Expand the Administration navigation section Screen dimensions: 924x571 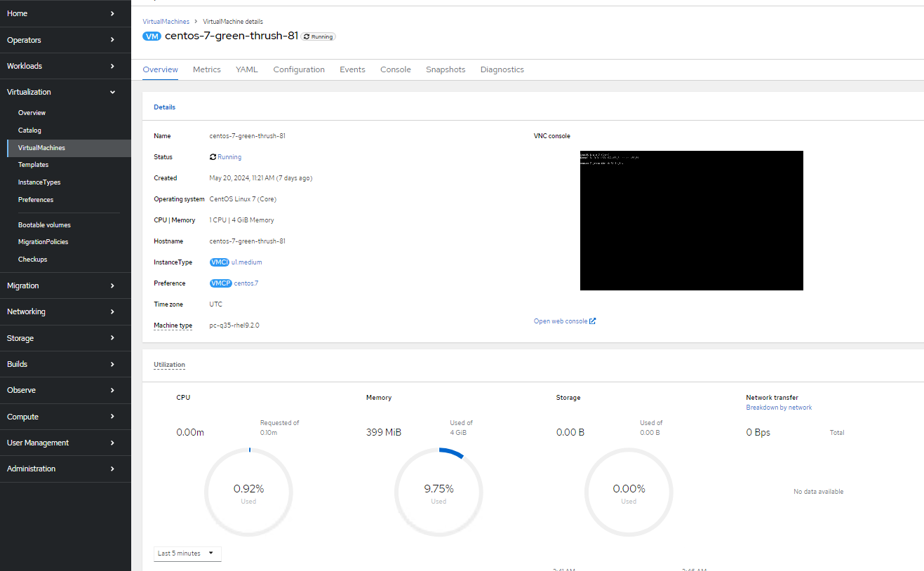(x=65, y=469)
